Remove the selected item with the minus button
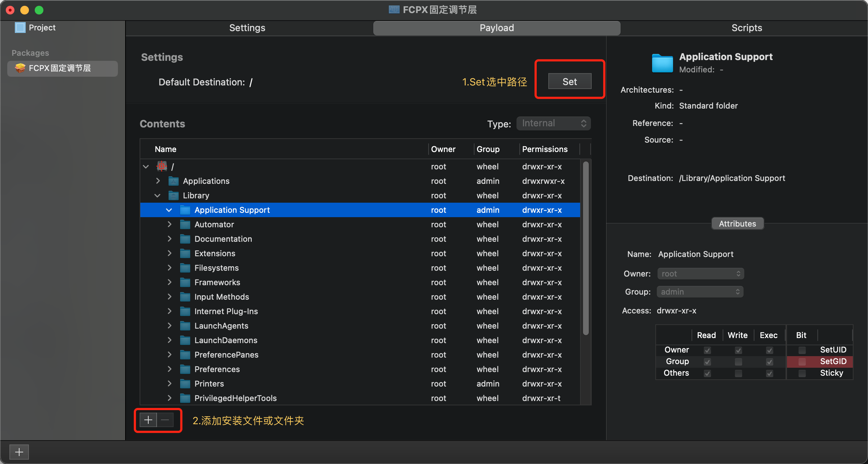 (165, 420)
